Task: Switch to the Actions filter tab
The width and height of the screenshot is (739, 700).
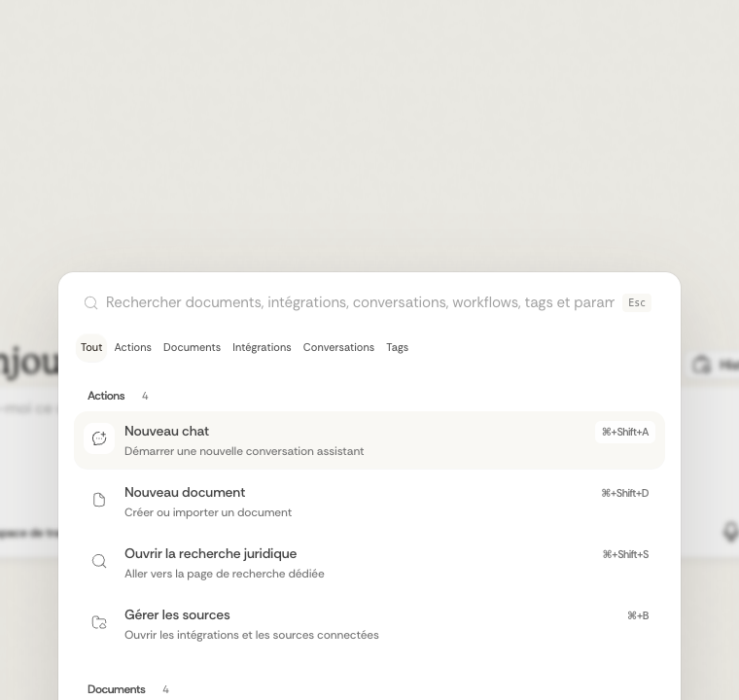Action: (132, 347)
